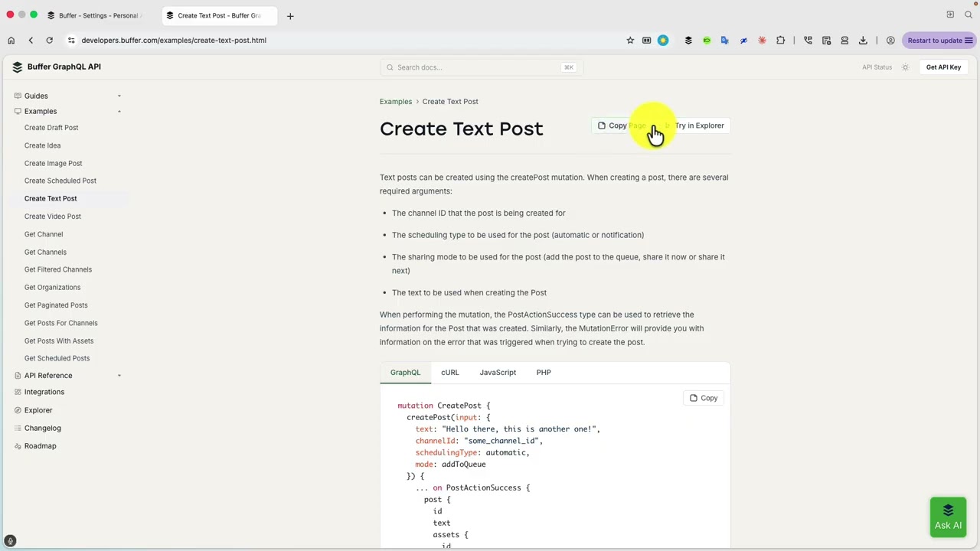The image size is (980, 551).
Task: Click the browser home icon
Action: (x=11, y=41)
